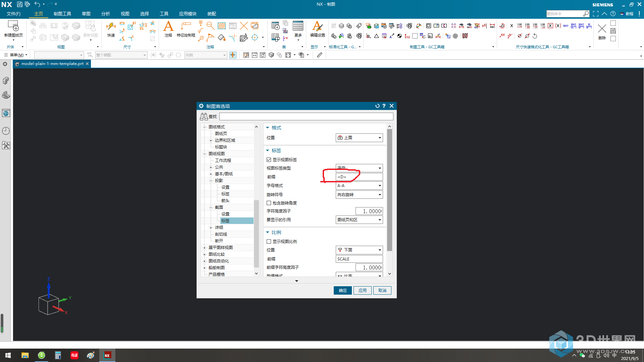
Task: Collapse the Scale (比例) section
Action: tap(268, 232)
